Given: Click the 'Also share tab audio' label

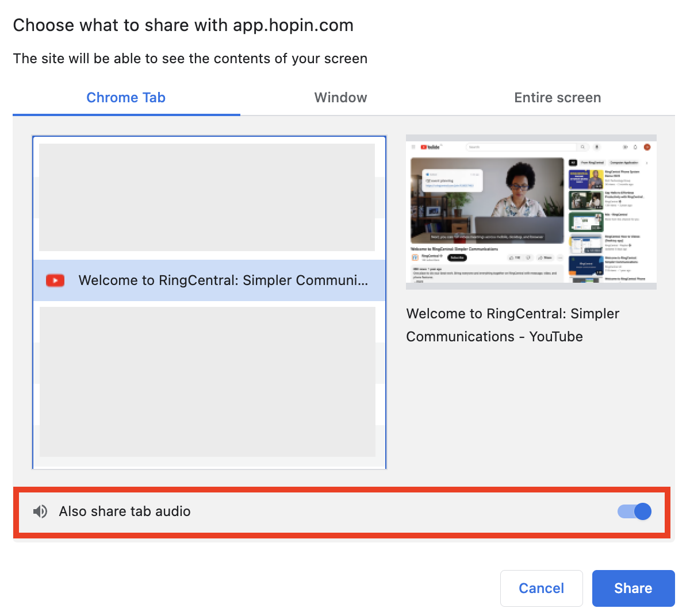Looking at the screenshot, I should [x=125, y=511].
